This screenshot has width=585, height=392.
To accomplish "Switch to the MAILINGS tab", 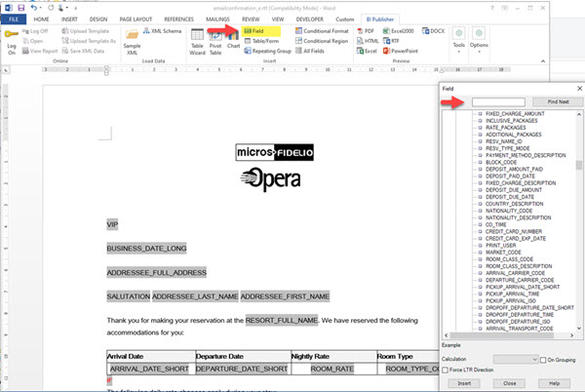I will coord(217,20).
